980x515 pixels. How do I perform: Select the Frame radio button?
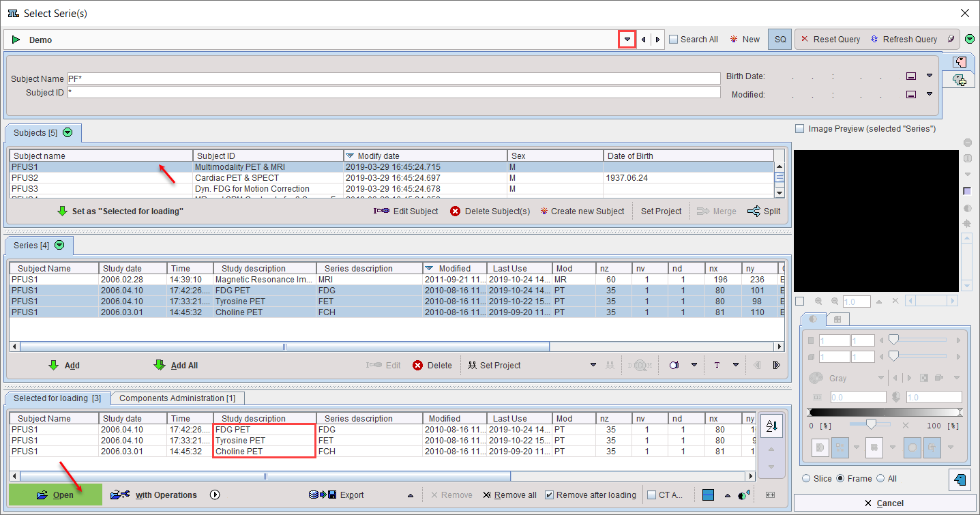click(x=840, y=479)
